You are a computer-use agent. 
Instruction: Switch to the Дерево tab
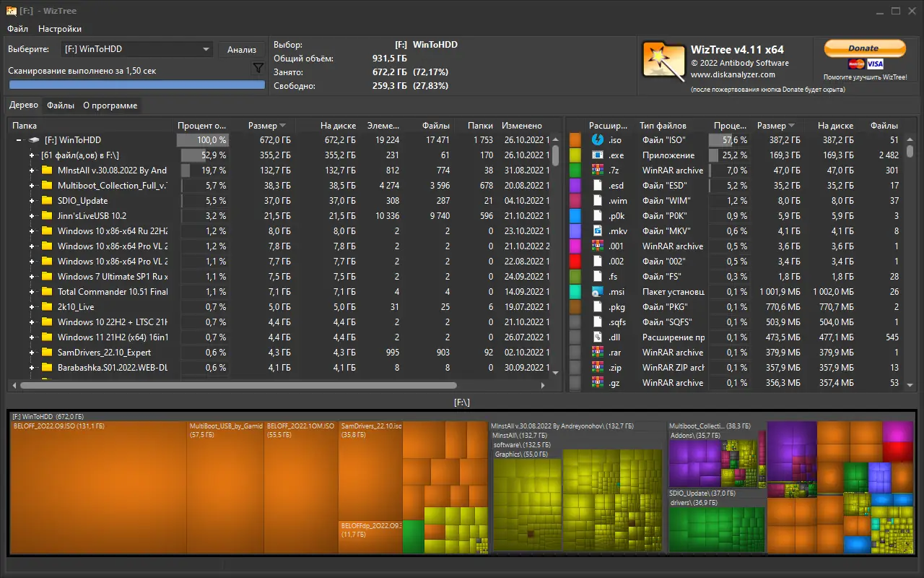[24, 105]
